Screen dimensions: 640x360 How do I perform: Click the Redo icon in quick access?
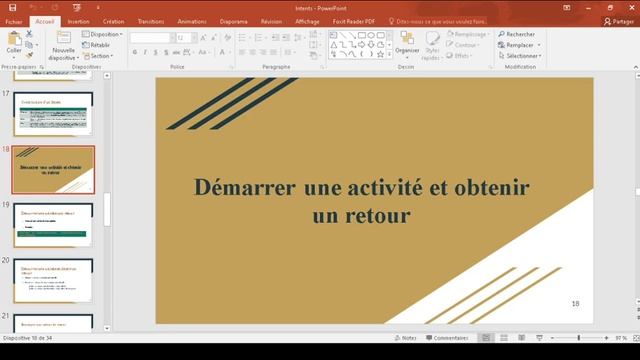coord(54,7)
